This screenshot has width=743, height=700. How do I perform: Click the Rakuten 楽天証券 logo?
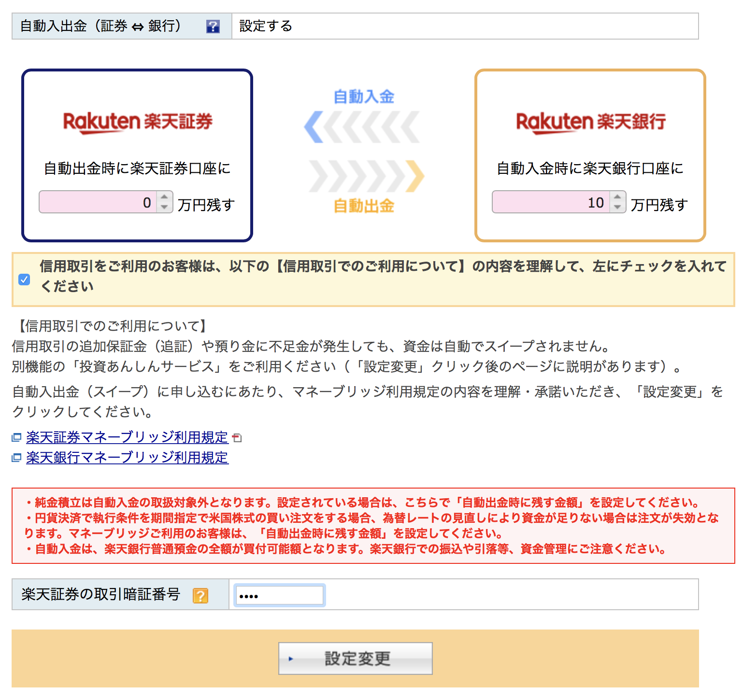[138, 122]
